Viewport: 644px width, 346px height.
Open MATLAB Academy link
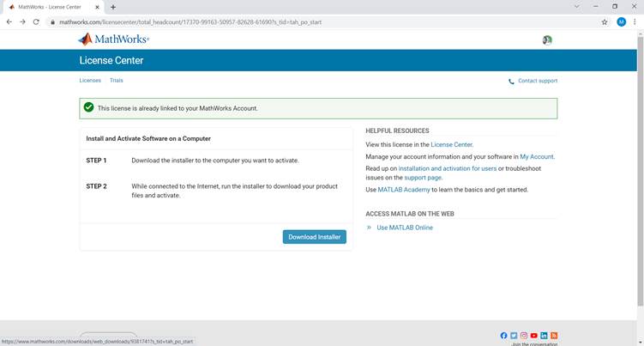pyautogui.click(x=404, y=190)
